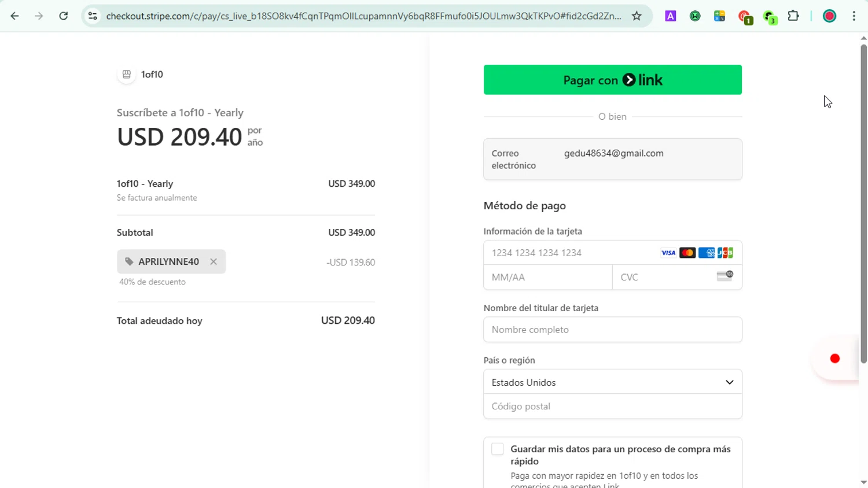Open the purple A extension

(x=670, y=16)
